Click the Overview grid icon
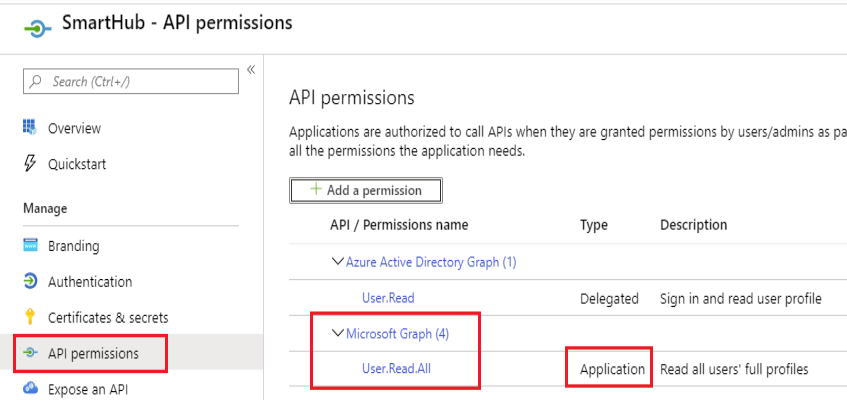Screen dimensions: 847x400 point(29,128)
